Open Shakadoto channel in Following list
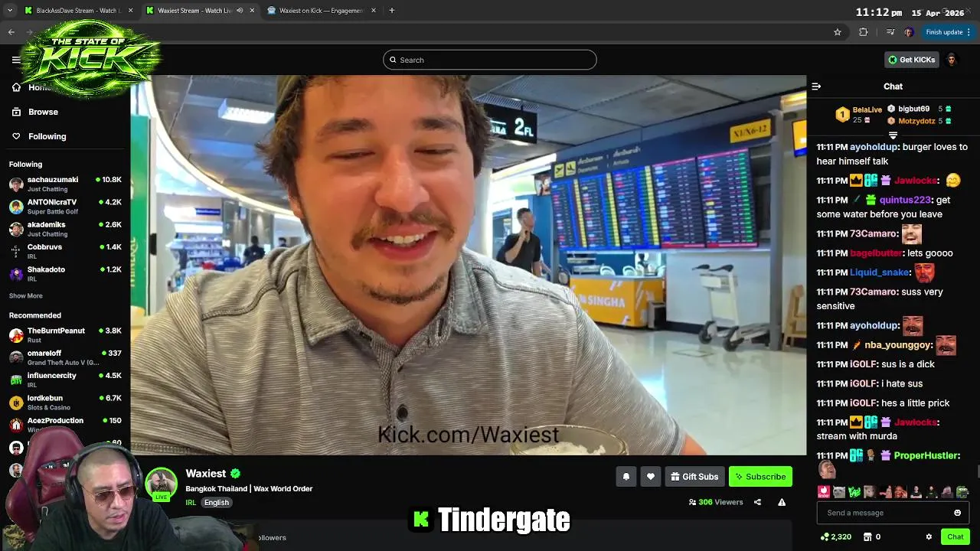The height and width of the screenshot is (551, 980). tap(66, 273)
